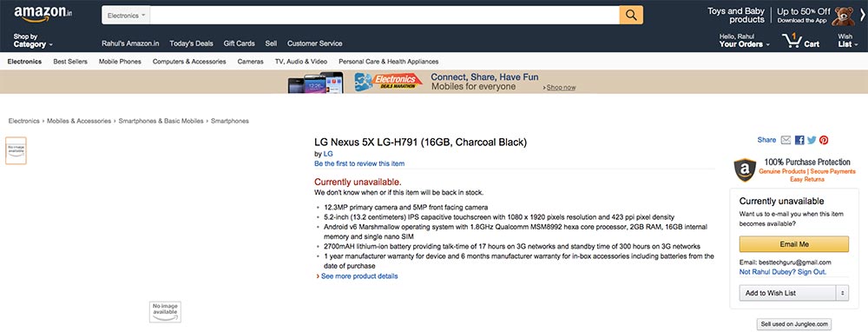Click the teddy bear app promo

(x=843, y=16)
